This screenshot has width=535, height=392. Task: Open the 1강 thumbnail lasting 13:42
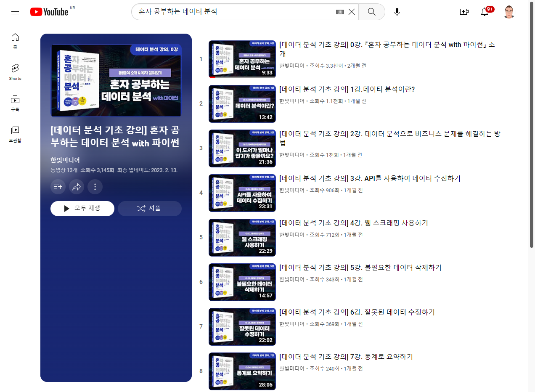(x=242, y=104)
